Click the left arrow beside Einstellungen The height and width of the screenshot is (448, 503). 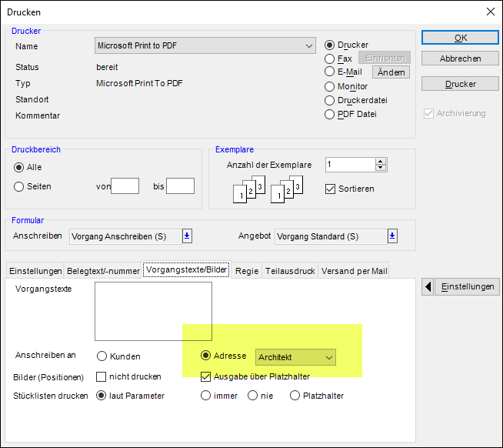click(x=428, y=286)
